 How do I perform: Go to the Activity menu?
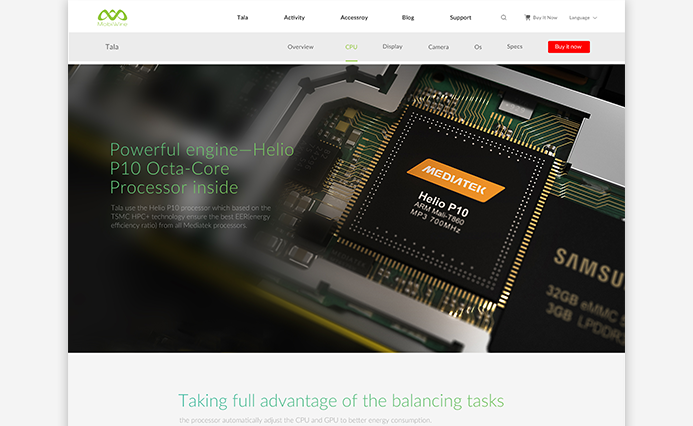point(294,17)
